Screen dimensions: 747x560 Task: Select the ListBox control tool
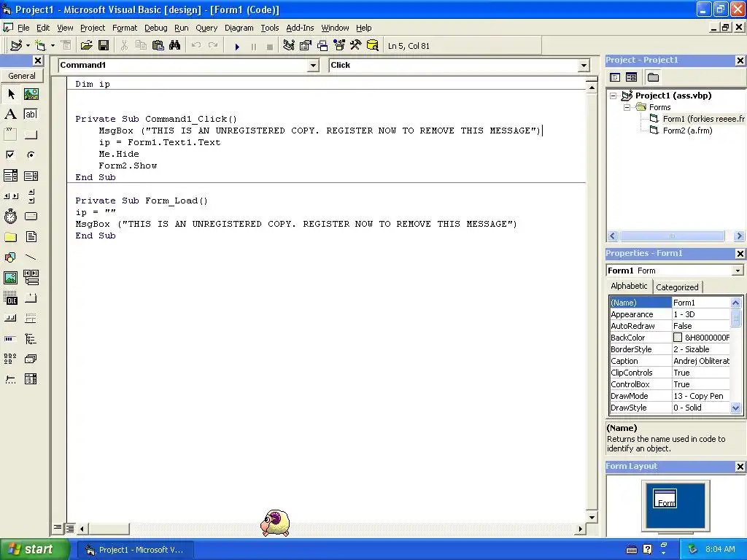click(x=31, y=176)
